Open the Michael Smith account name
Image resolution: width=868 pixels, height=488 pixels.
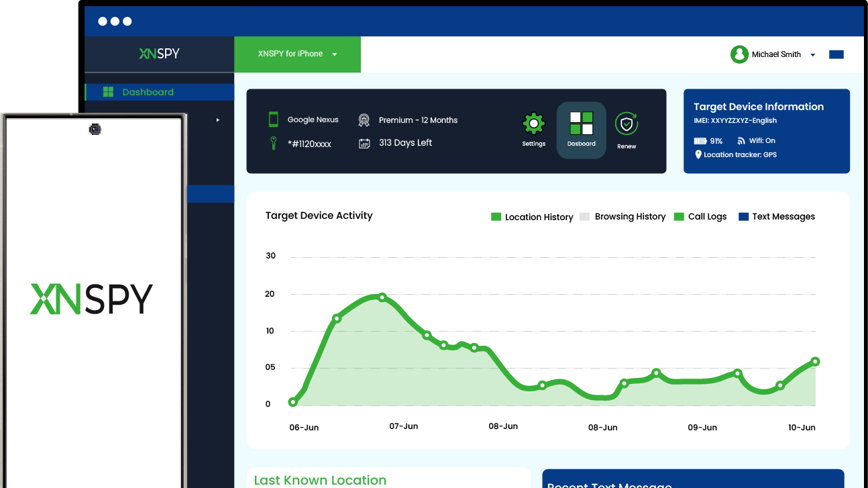click(x=776, y=54)
